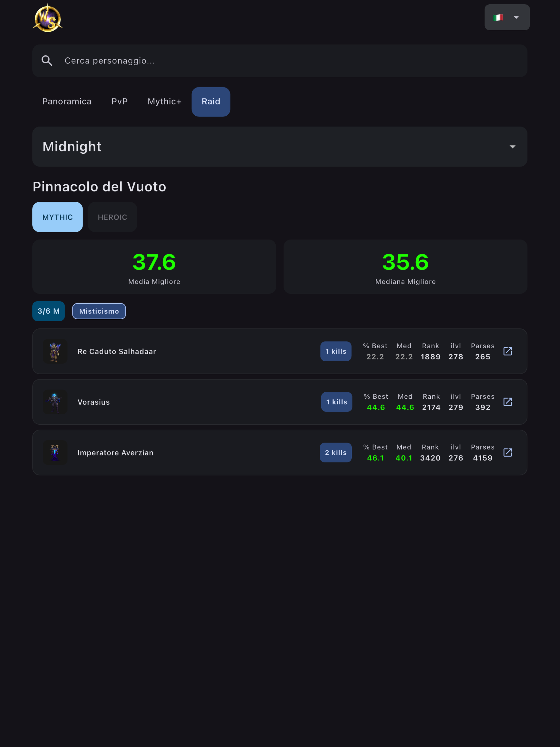Click Imperatore Averzian boss portrait
This screenshot has height=747, width=560.
(x=55, y=453)
